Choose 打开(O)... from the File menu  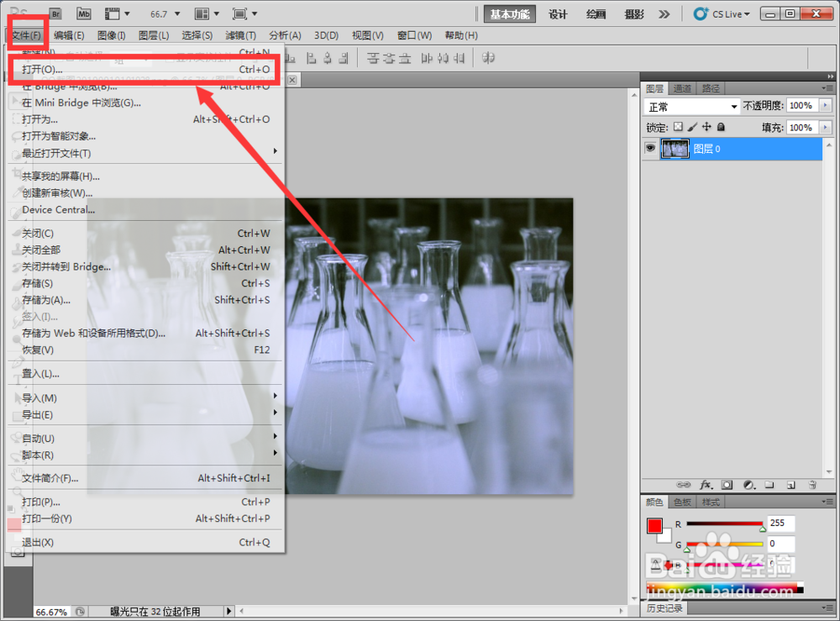(50, 70)
